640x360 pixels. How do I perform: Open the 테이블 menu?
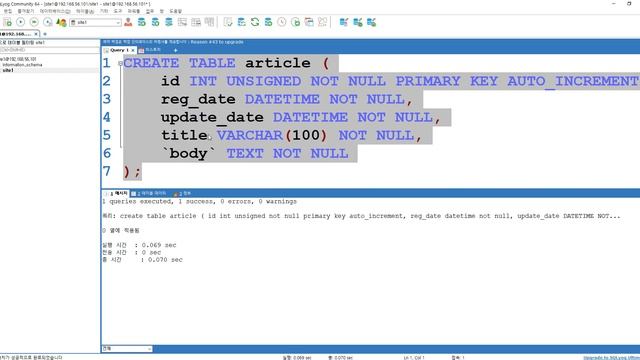pyautogui.click(x=85, y=11)
